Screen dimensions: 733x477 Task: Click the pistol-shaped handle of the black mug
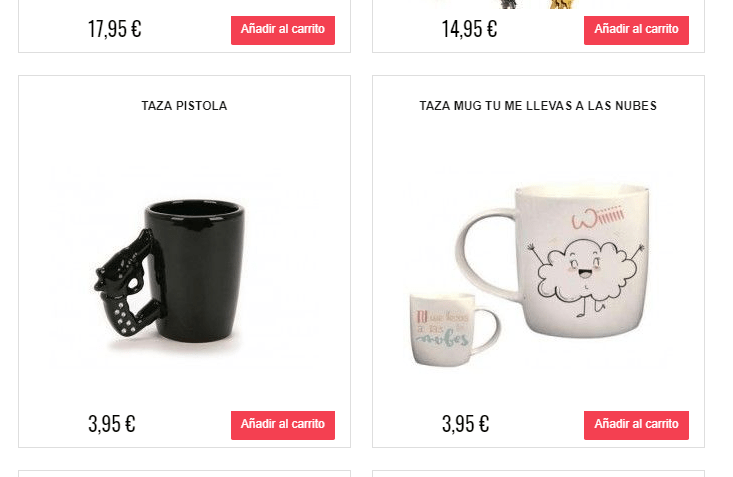tap(127, 283)
